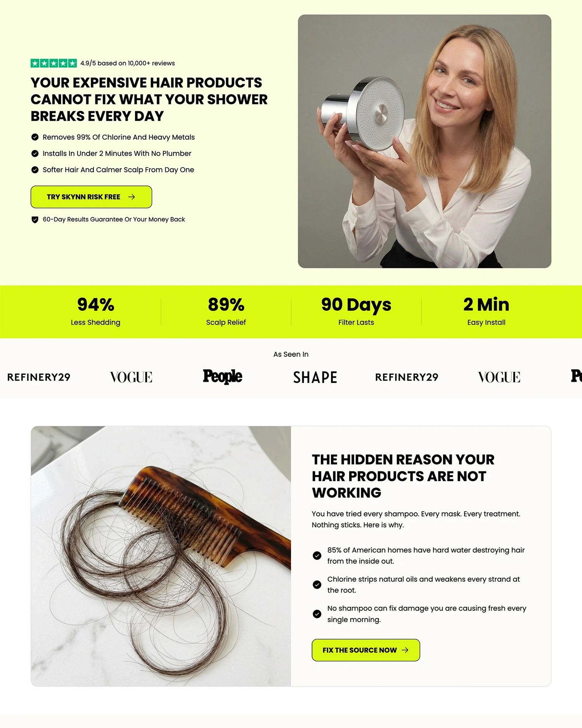Image resolution: width=582 pixels, height=728 pixels.
Task: Click the People magazine logo
Action: [x=223, y=377]
